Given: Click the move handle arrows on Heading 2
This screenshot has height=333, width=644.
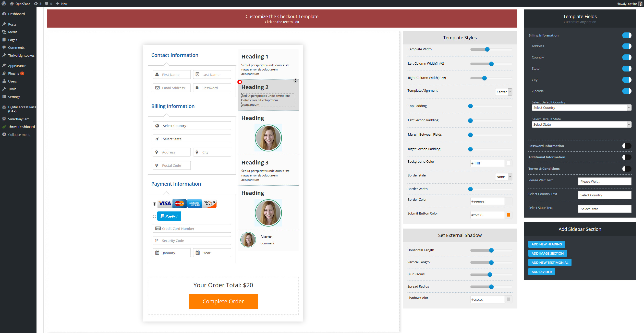Looking at the screenshot, I should (295, 80).
